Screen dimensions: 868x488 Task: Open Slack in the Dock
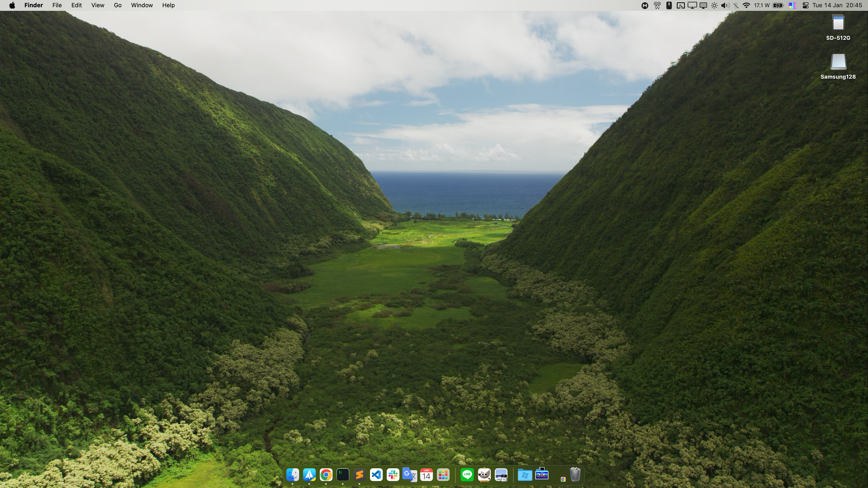[x=393, y=475]
